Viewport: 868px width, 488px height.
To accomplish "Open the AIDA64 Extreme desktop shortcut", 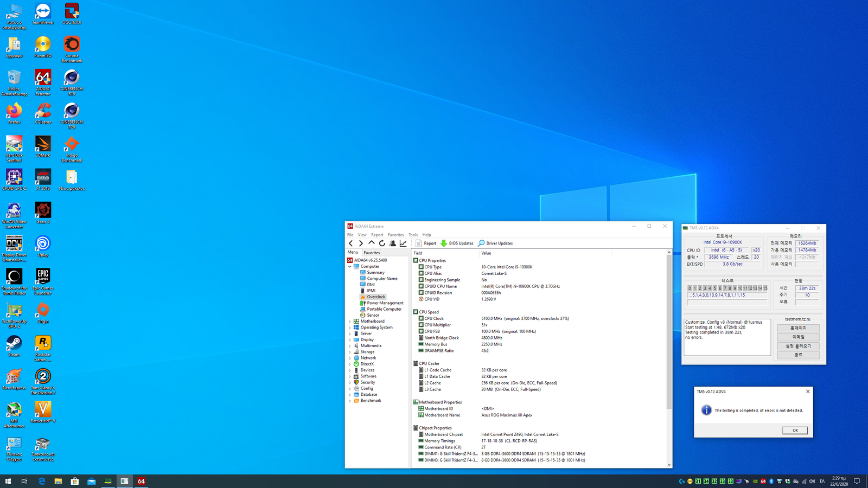I will [43, 82].
